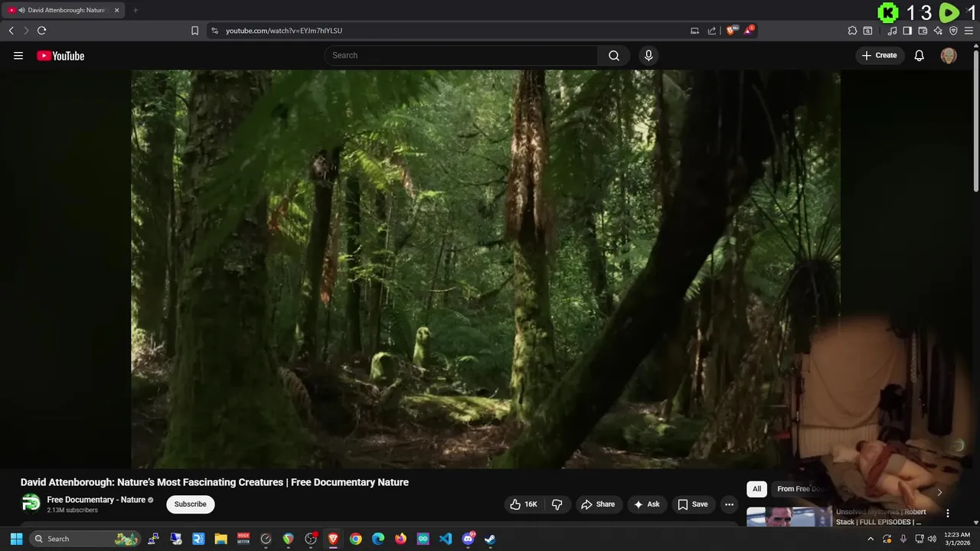Screen dimensions: 980x551
Task: Go back in browser history
Action: (x=11, y=31)
